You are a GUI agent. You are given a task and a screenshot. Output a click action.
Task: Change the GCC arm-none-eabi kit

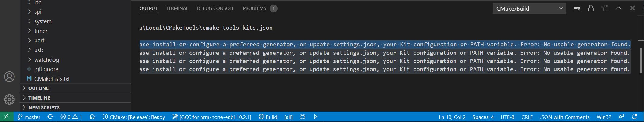tap(212, 117)
